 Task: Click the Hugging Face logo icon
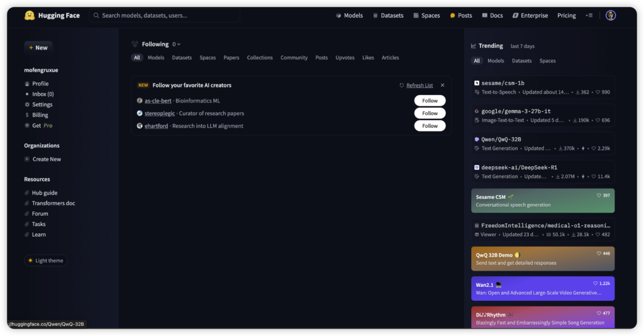click(x=30, y=15)
